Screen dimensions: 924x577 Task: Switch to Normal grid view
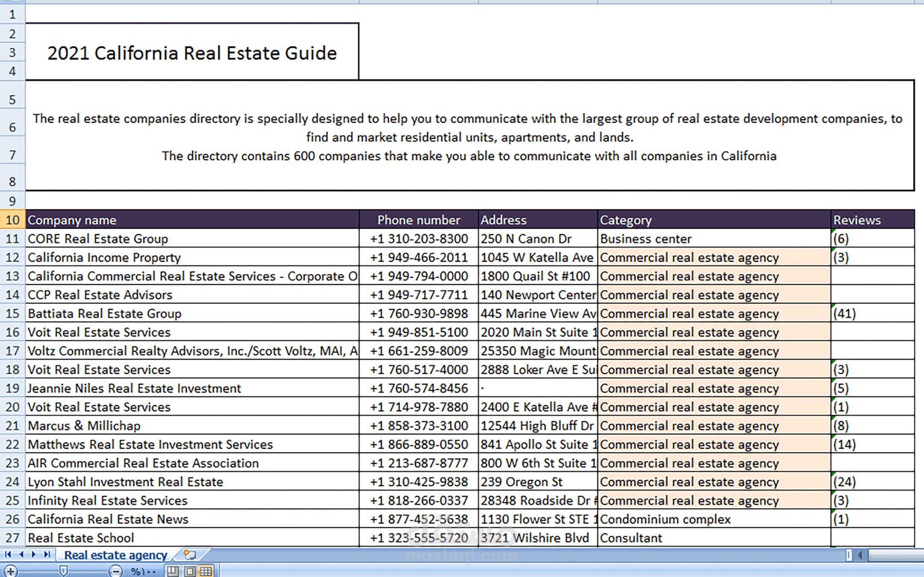[206, 571]
